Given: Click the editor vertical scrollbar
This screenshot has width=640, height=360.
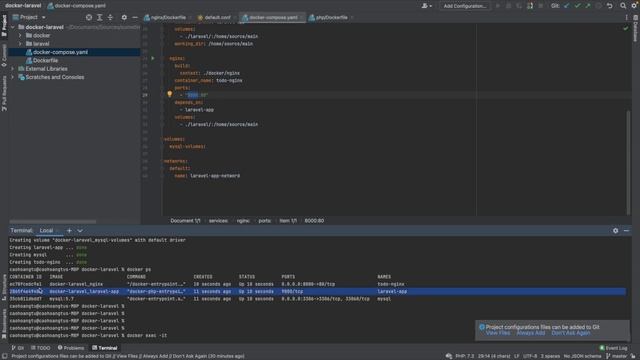Looking at the screenshot, I should coord(628,162).
